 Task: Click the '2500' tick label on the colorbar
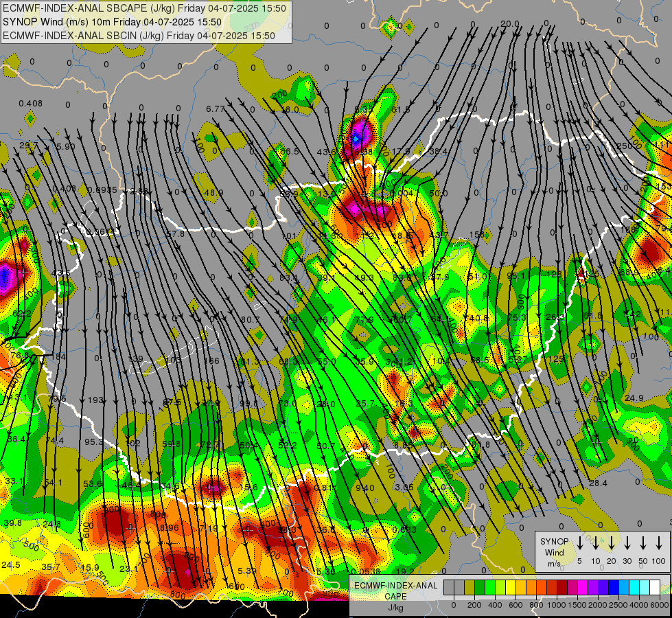pyautogui.click(x=618, y=605)
